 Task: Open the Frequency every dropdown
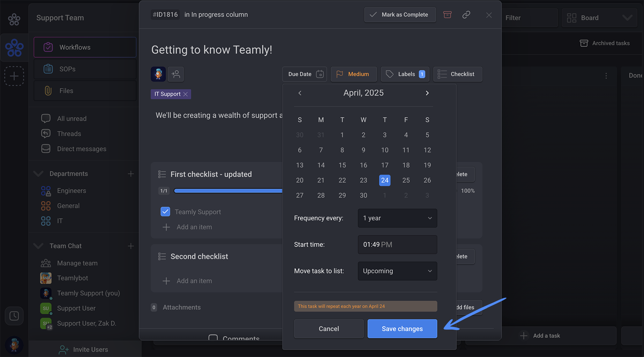click(397, 218)
